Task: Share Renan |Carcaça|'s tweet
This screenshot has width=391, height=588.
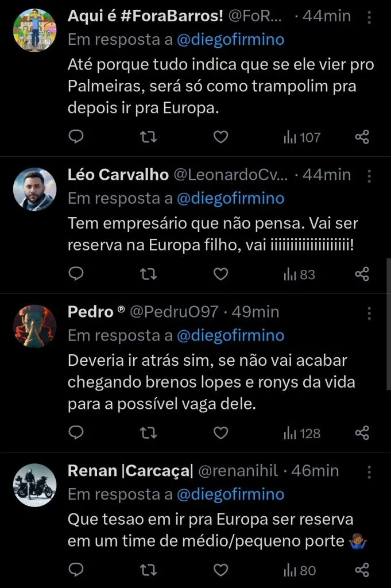Action: tap(362, 570)
